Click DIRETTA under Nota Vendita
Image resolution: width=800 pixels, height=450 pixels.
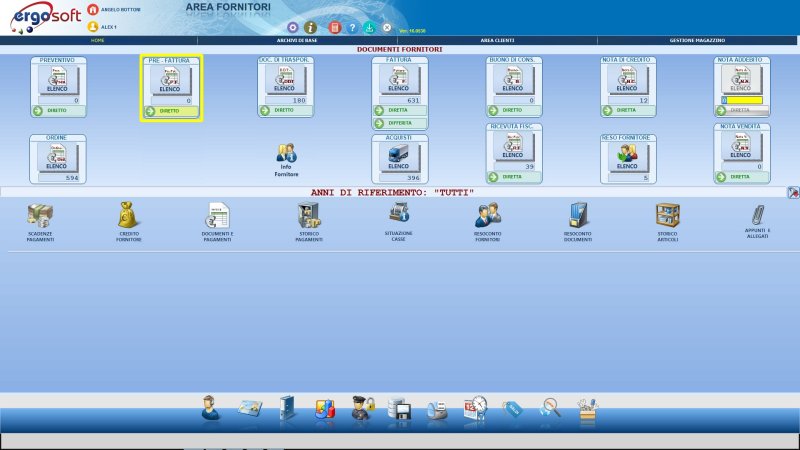(741, 177)
